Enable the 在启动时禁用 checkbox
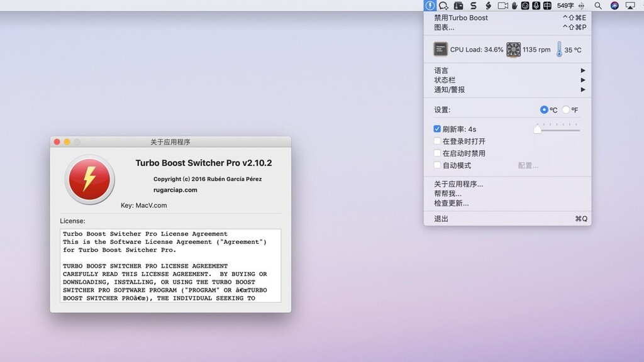This screenshot has height=362, width=644. (437, 153)
